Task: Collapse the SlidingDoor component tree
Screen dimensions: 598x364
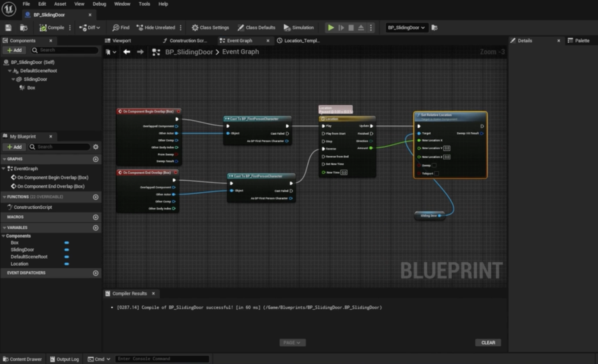Action: pos(13,79)
